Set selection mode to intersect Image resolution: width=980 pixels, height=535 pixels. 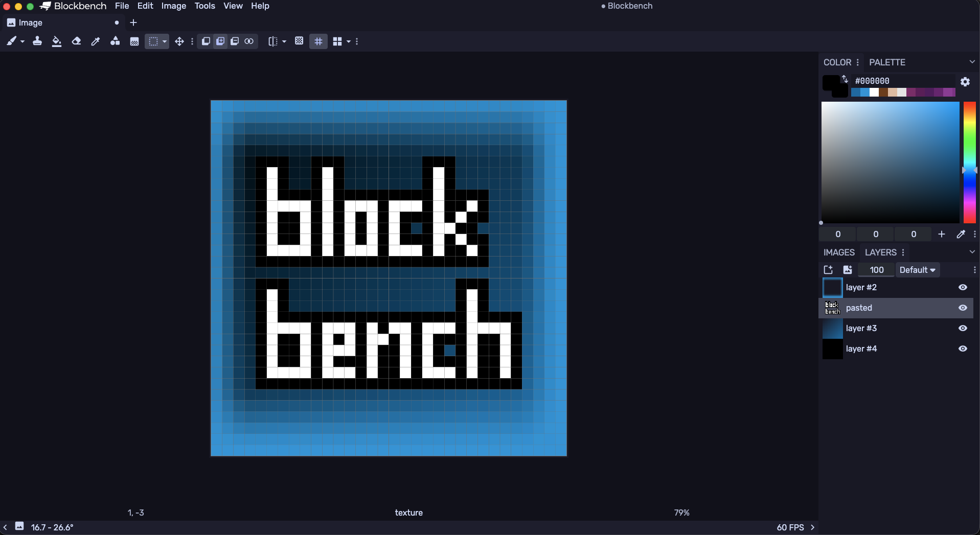click(x=249, y=41)
